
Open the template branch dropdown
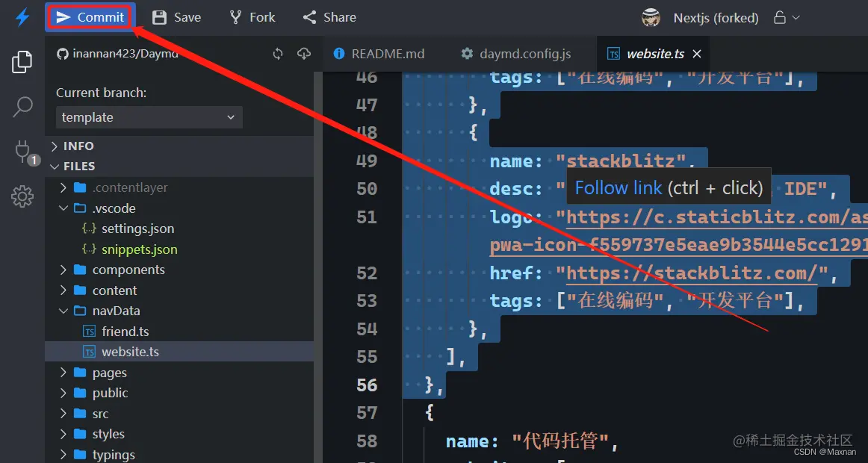149,117
